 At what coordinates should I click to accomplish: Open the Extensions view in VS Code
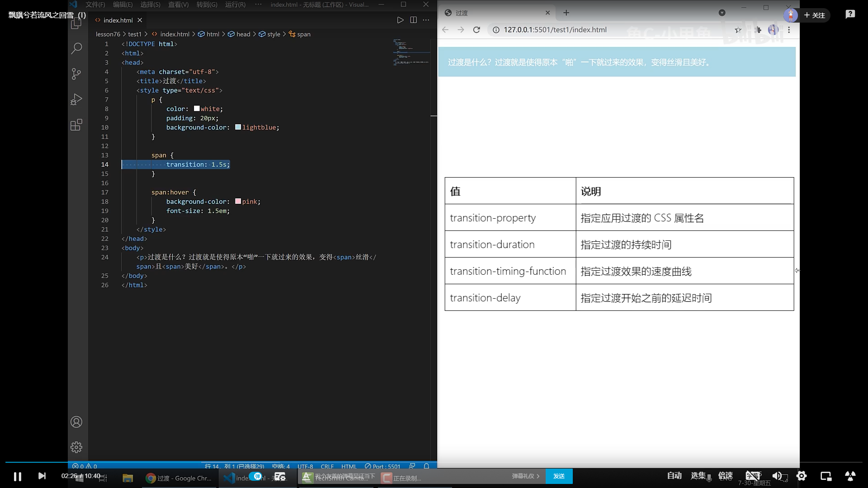point(76,125)
